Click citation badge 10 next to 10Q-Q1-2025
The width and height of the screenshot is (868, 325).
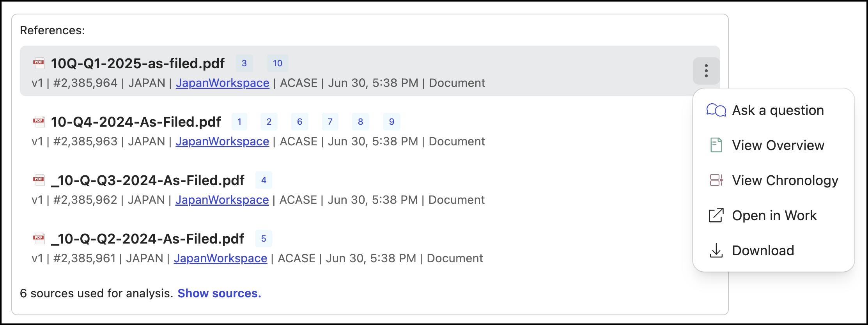point(278,63)
